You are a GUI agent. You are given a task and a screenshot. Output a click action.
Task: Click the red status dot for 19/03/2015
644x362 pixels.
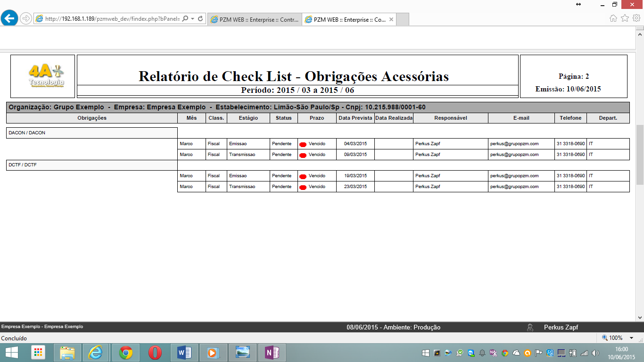(303, 176)
